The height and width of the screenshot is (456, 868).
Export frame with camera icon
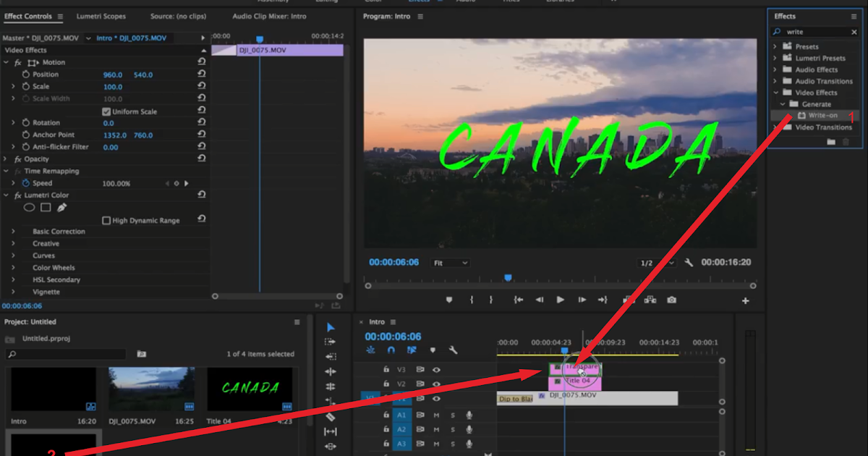[672, 300]
